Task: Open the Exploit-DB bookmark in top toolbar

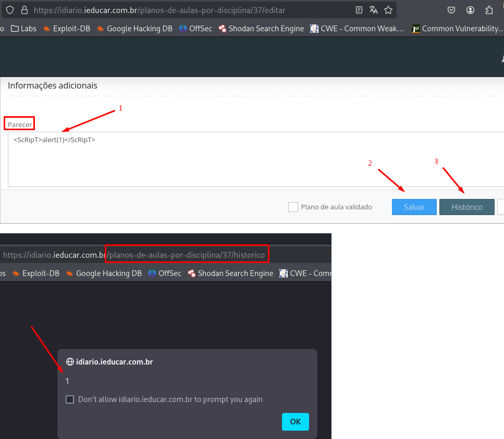Action: [67, 29]
